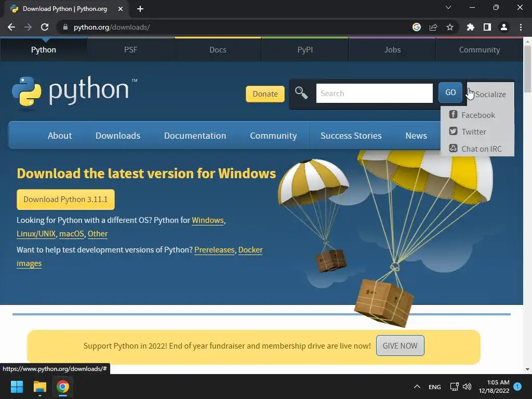
Task: Open the Windows download link
Action: pyautogui.click(x=208, y=220)
